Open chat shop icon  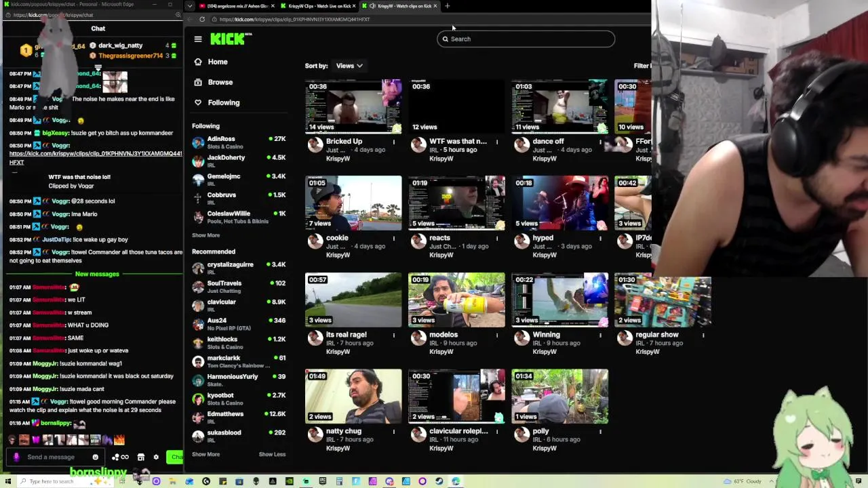coord(140,457)
